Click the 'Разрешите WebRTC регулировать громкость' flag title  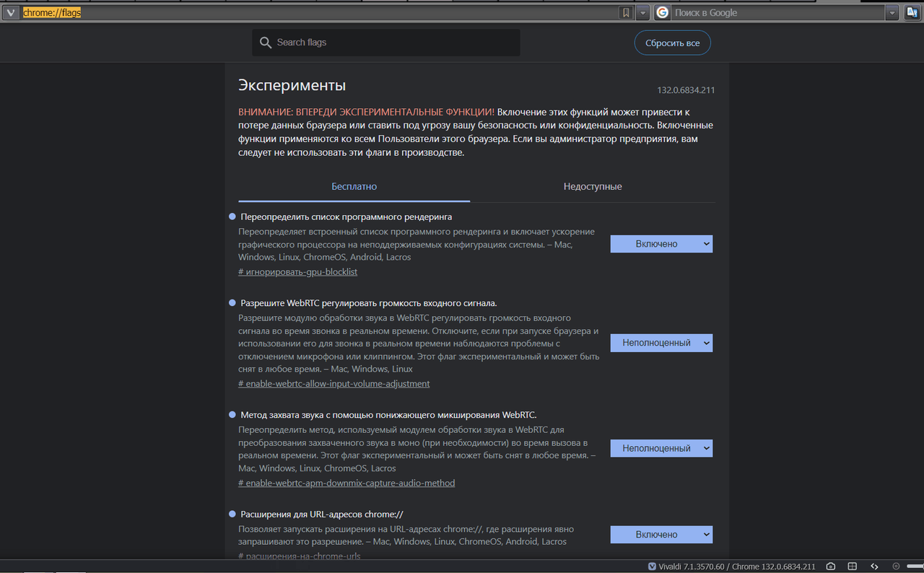tap(369, 302)
